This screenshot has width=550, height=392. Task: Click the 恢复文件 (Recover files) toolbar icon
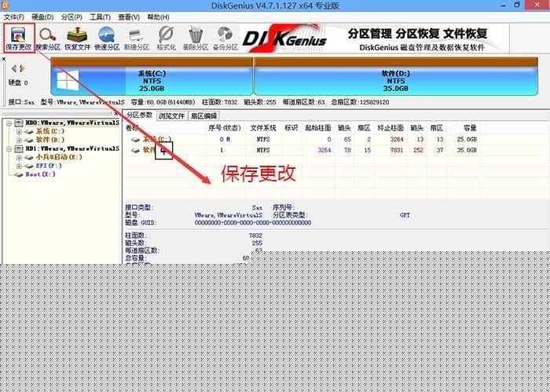click(78, 38)
